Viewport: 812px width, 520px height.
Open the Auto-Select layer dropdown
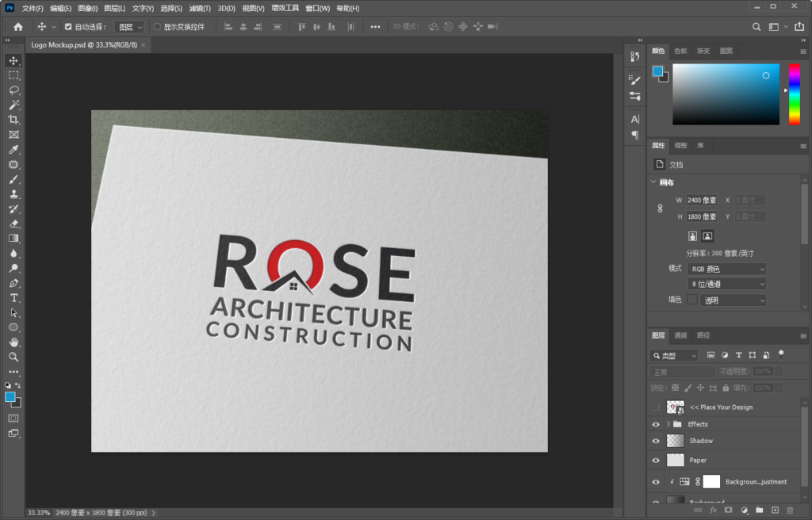click(129, 27)
